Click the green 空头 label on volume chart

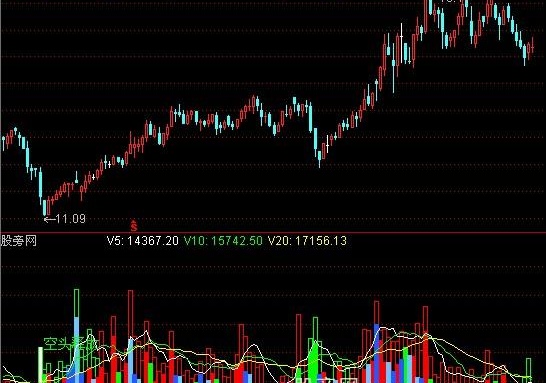click(x=70, y=344)
